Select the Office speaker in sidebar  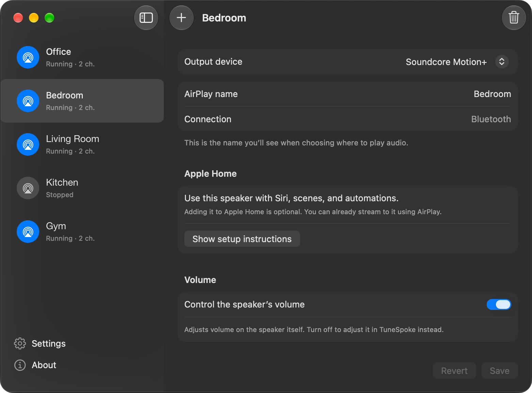pyautogui.click(x=82, y=57)
